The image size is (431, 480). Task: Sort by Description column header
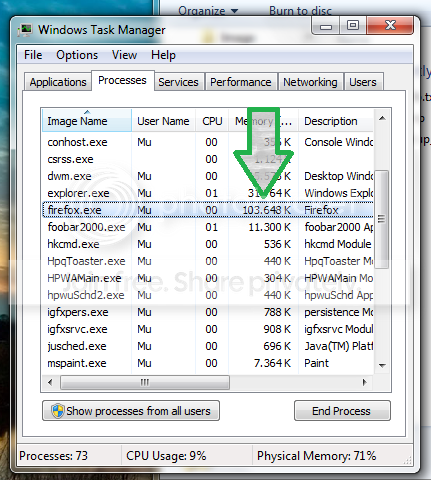(x=336, y=121)
